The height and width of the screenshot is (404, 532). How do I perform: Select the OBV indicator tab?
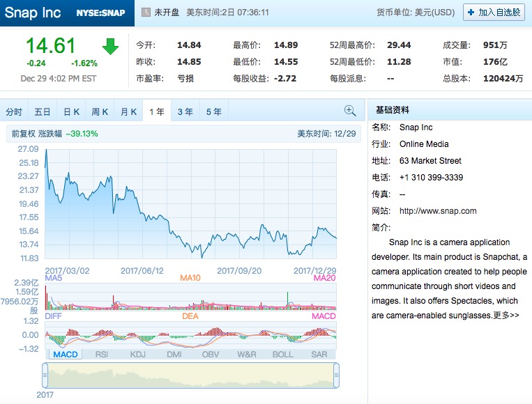pyautogui.click(x=211, y=355)
